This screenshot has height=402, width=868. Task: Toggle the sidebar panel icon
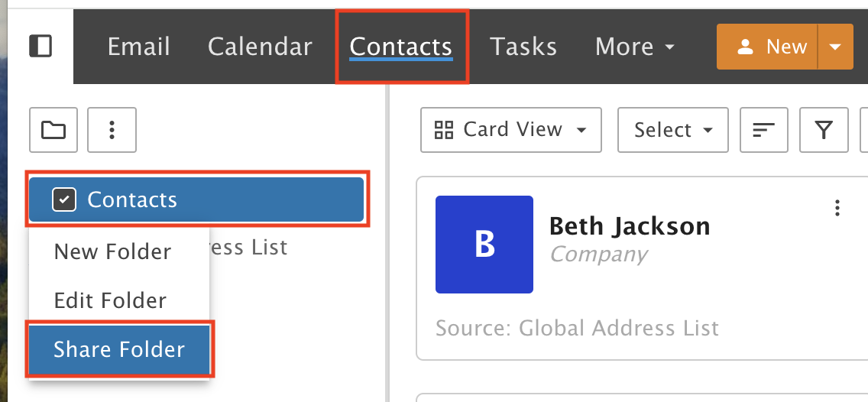click(40, 47)
